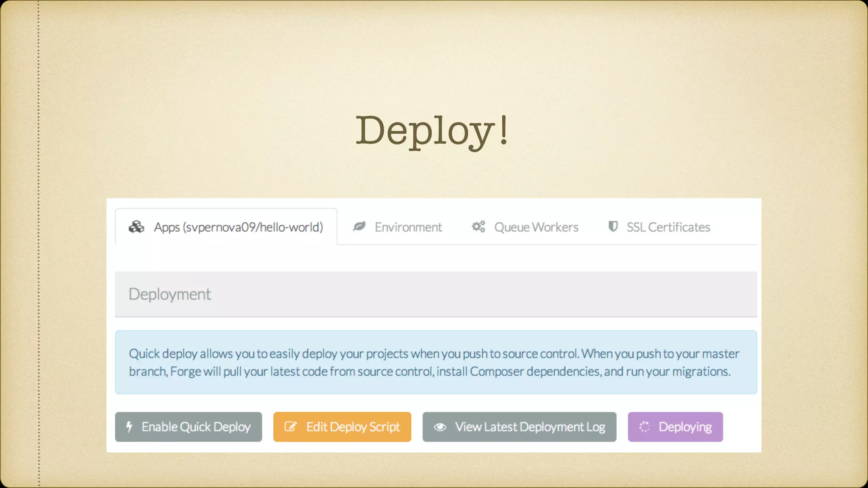This screenshot has width=868, height=488.
Task: Open the Apps (svpernova09/hello-world) tab
Action: pos(226,227)
